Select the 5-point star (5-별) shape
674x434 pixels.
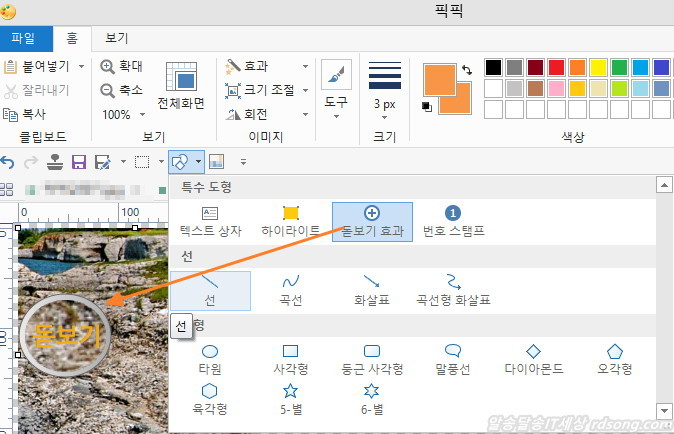coord(291,398)
